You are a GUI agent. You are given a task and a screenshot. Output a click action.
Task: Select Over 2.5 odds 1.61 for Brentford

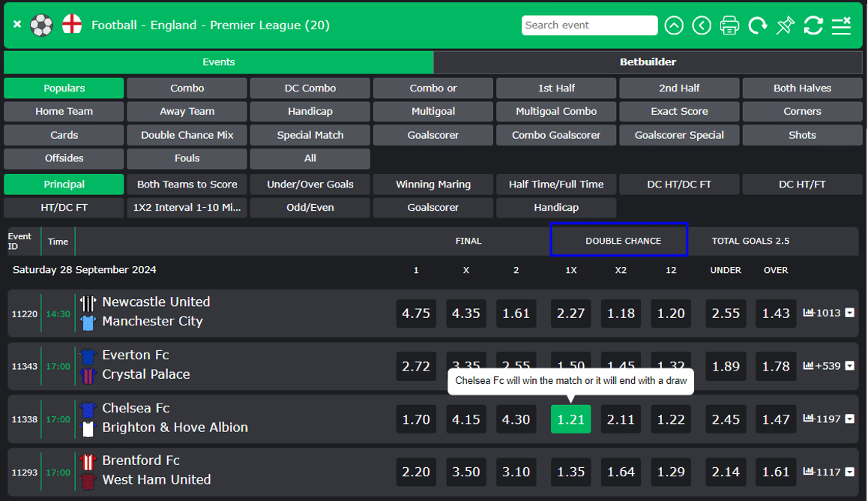[x=776, y=472]
